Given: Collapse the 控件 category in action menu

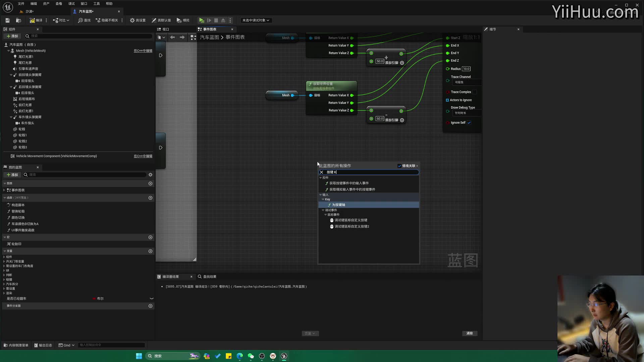Looking at the screenshot, I should [321, 178].
